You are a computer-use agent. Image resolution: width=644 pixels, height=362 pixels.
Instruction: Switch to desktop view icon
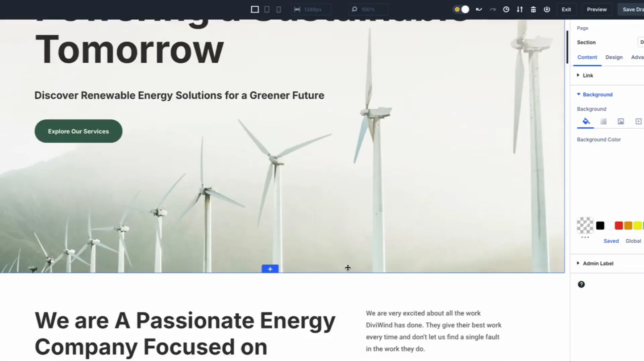point(255,9)
